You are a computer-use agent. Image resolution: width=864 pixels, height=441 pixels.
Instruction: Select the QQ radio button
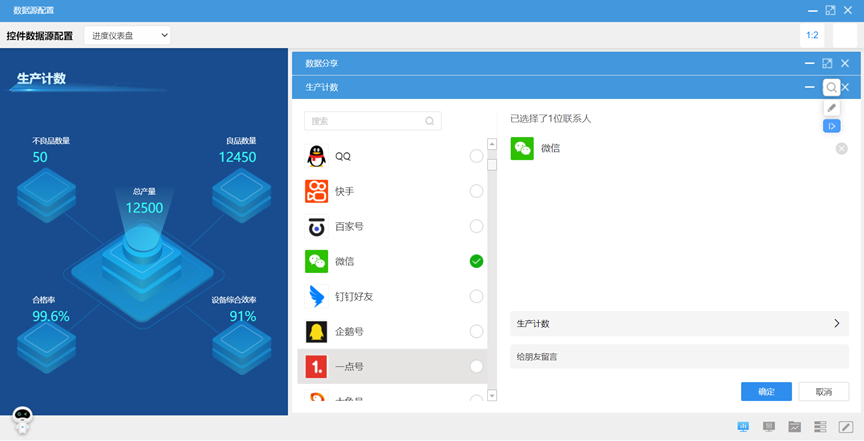tap(476, 156)
